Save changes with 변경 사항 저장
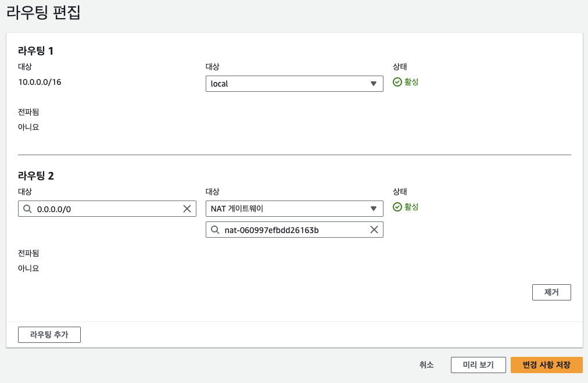 coord(546,365)
